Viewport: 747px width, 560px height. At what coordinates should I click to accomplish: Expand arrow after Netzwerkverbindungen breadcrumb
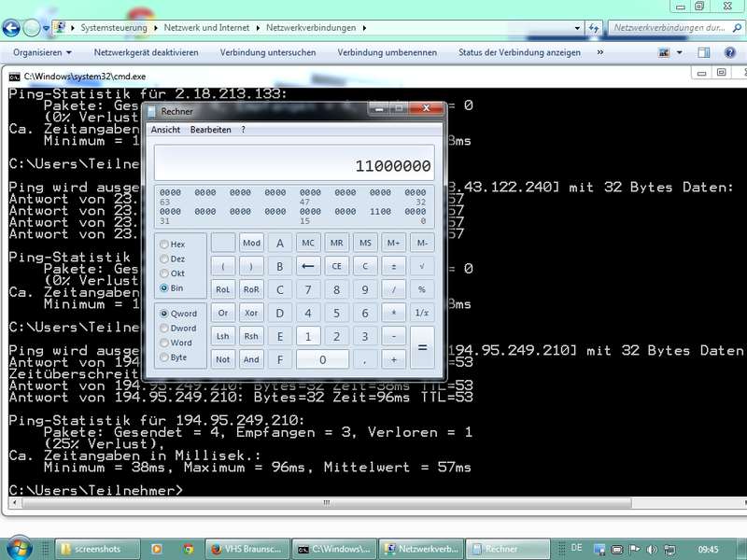pos(364,28)
